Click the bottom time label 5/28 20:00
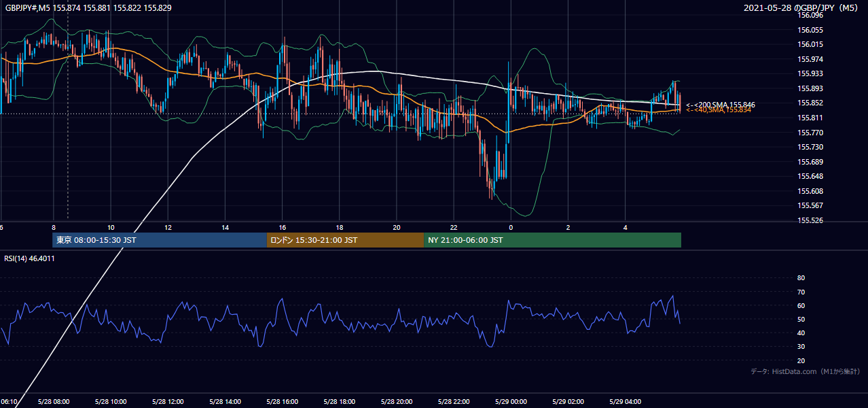The width and height of the screenshot is (868, 408). (396, 402)
